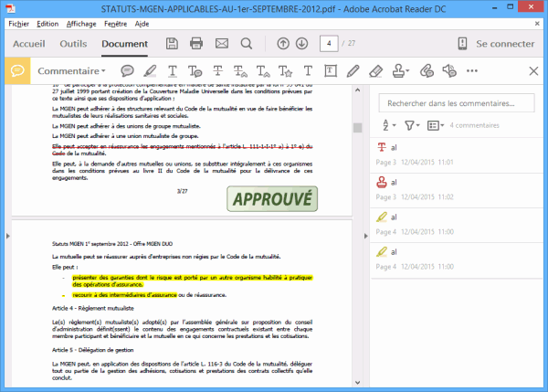Screen dimensions: 548x392
Task: Choose the starred text correction tool
Action: [x=285, y=71]
